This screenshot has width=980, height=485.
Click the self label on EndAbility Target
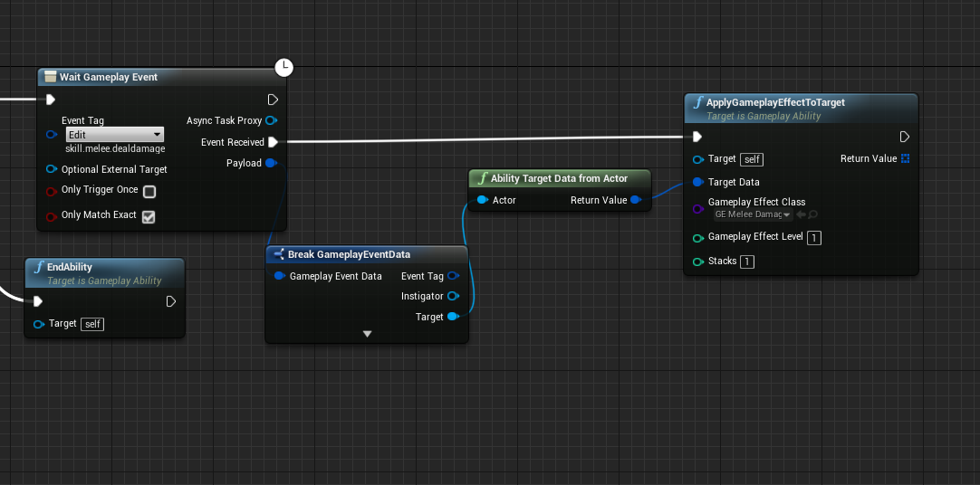pos(92,324)
